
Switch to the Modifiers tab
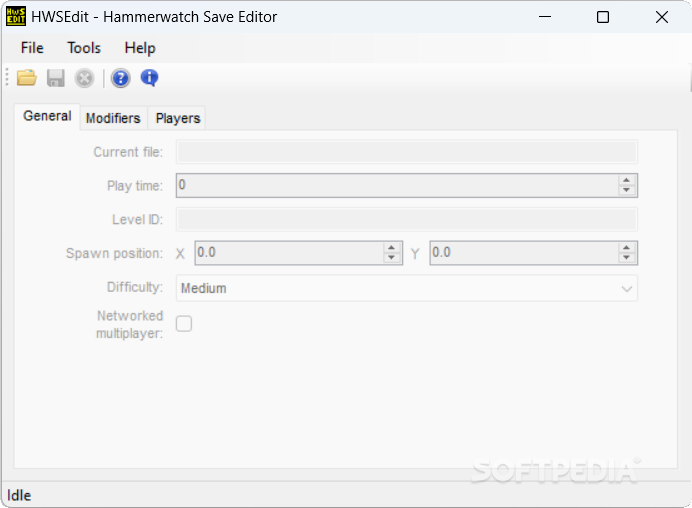pos(113,118)
